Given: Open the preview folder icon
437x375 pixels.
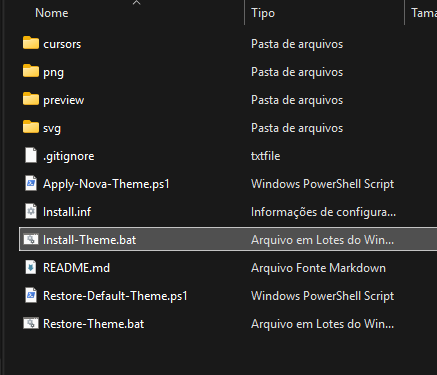Looking at the screenshot, I should tap(31, 99).
